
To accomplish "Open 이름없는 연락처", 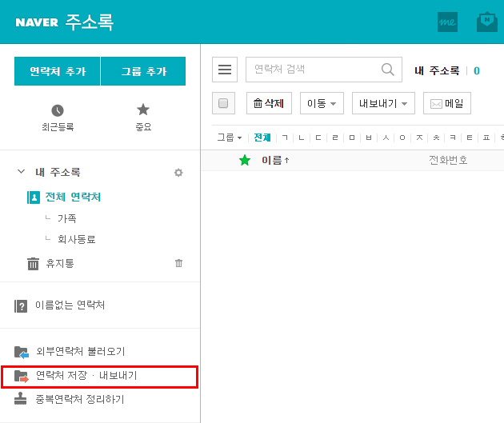I will (x=60, y=305).
